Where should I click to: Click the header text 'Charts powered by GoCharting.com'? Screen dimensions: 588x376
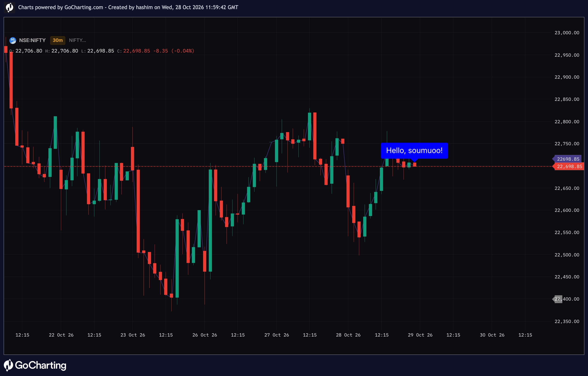click(x=61, y=7)
